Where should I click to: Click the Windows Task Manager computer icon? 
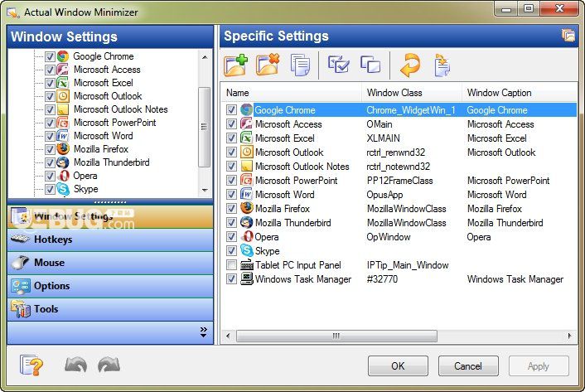(x=246, y=278)
